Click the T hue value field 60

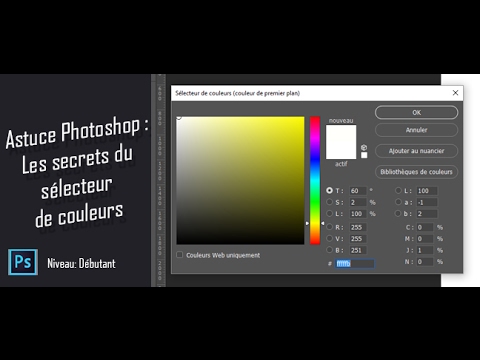pos(358,191)
